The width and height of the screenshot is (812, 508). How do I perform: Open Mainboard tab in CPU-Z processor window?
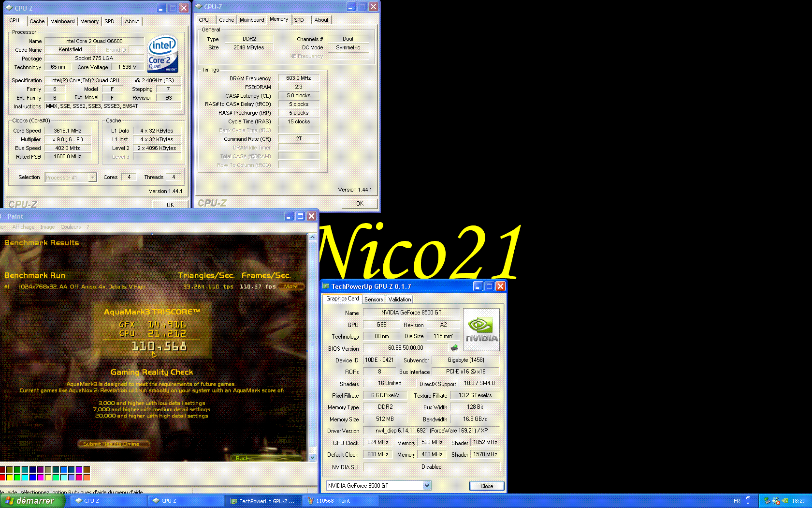[62, 21]
